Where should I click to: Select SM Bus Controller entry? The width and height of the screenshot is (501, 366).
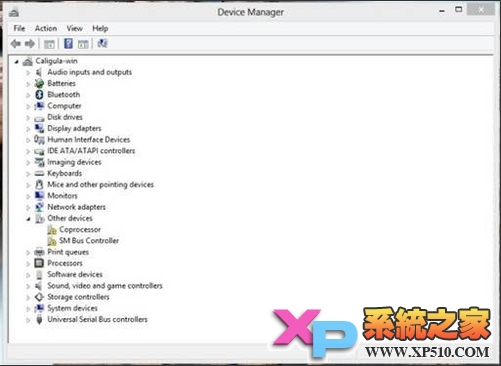[x=89, y=241]
